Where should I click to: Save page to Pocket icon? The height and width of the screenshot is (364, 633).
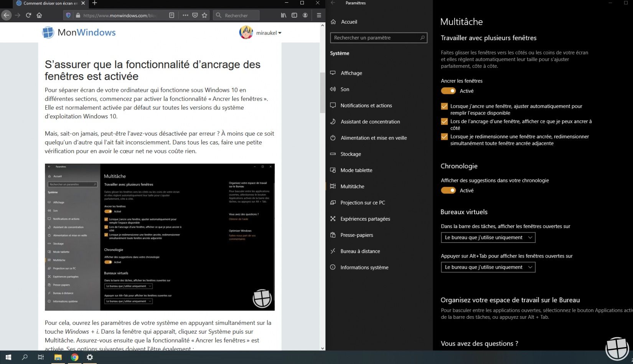coord(195,15)
